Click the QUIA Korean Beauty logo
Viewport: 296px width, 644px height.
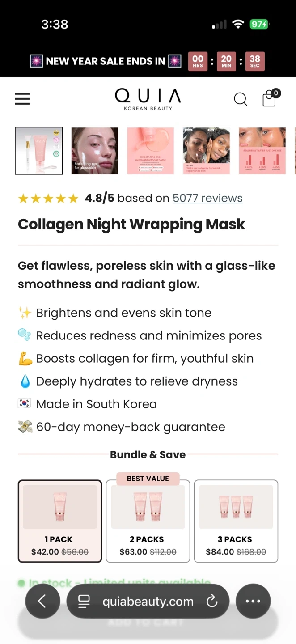(x=148, y=99)
